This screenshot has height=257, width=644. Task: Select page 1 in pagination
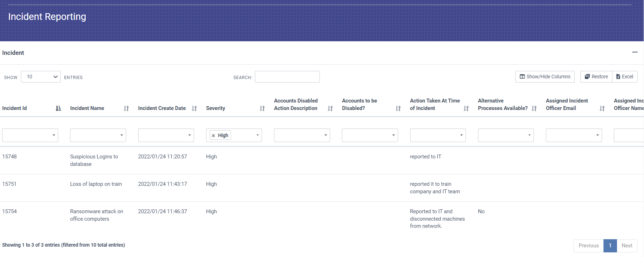coord(610,246)
